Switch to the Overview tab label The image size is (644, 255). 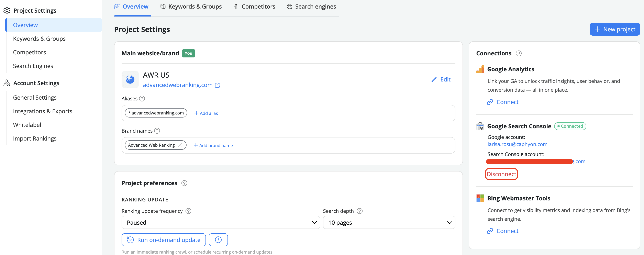135,7
